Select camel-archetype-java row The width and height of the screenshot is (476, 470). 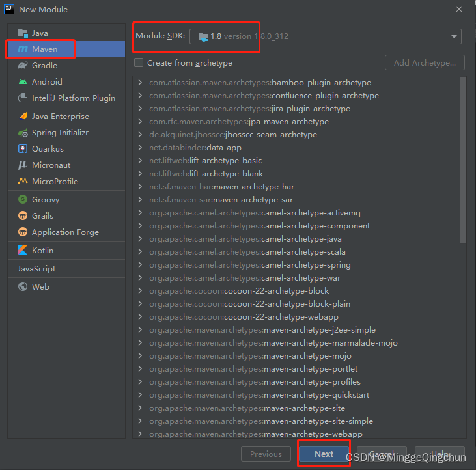click(x=296, y=239)
